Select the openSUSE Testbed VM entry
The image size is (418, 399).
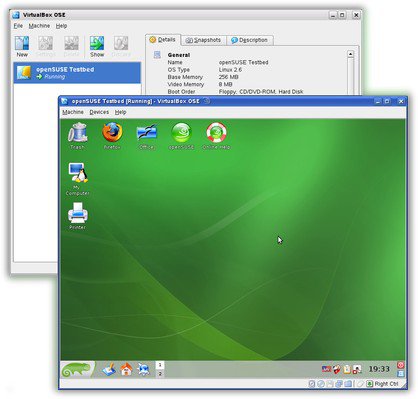tap(77, 73)
